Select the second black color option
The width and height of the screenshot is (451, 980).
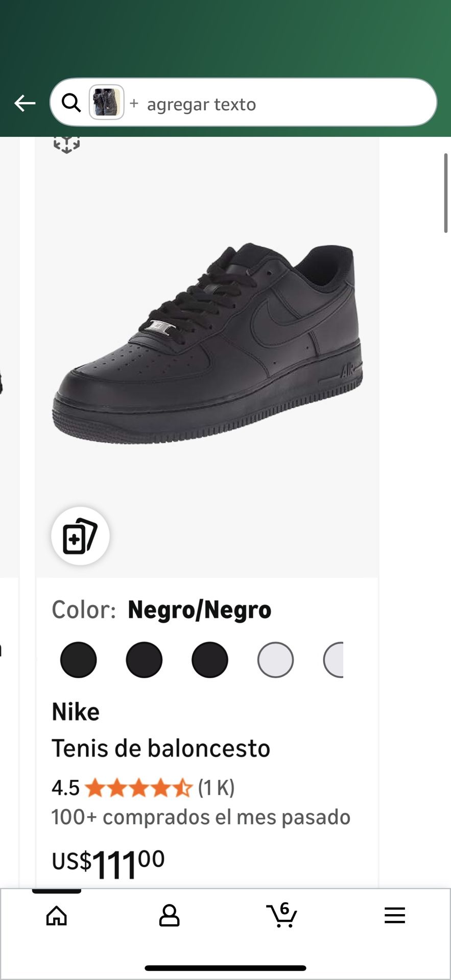pos(144,659)
